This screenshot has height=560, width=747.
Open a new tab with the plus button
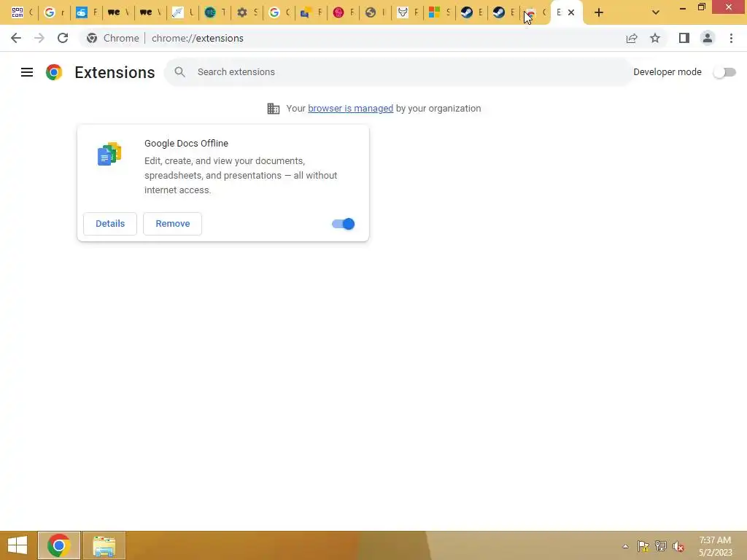(599, 12)
